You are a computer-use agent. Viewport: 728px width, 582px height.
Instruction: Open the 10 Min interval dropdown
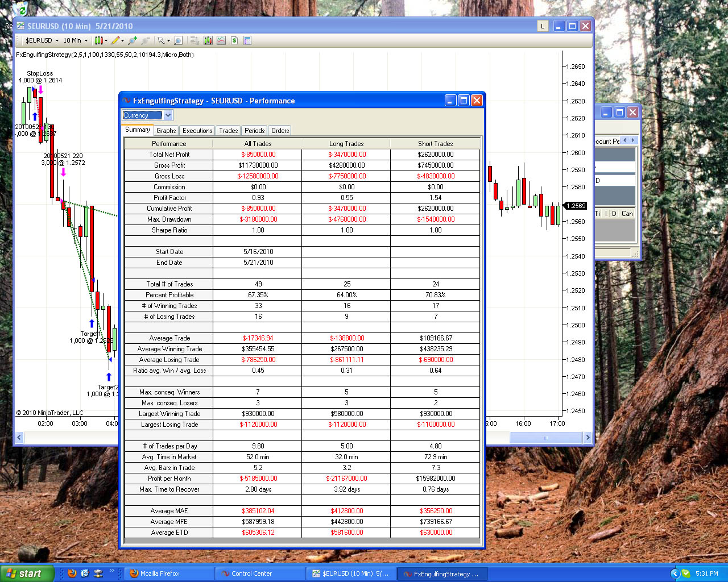pos(75,40)
